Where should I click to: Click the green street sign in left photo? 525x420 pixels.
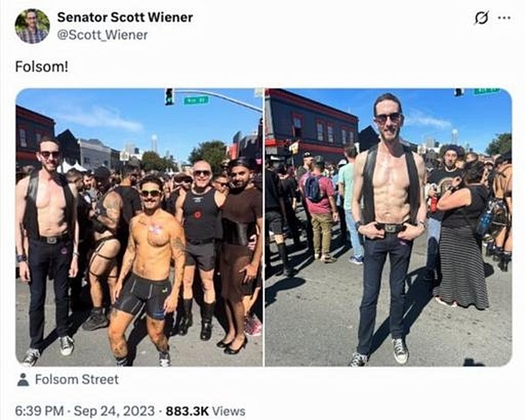pos(196,100)
